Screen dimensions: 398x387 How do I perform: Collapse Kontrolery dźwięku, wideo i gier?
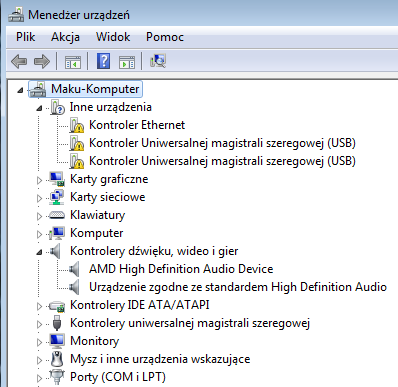pos(39,252)
